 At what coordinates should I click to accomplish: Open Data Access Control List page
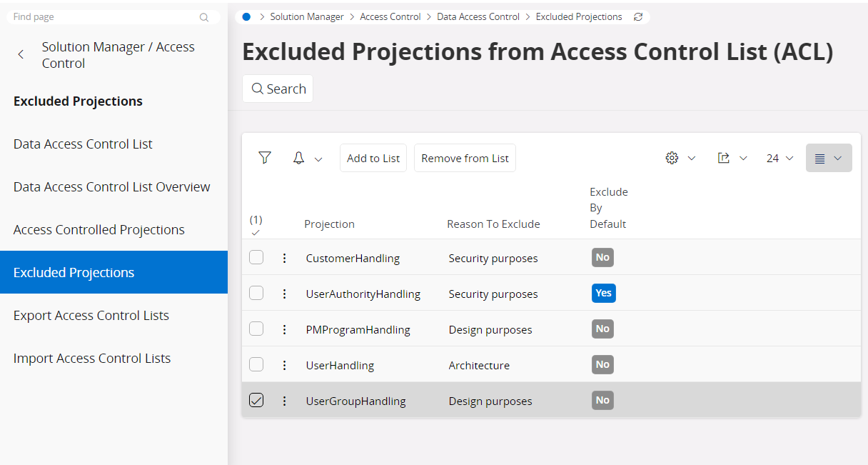[83, 144]
